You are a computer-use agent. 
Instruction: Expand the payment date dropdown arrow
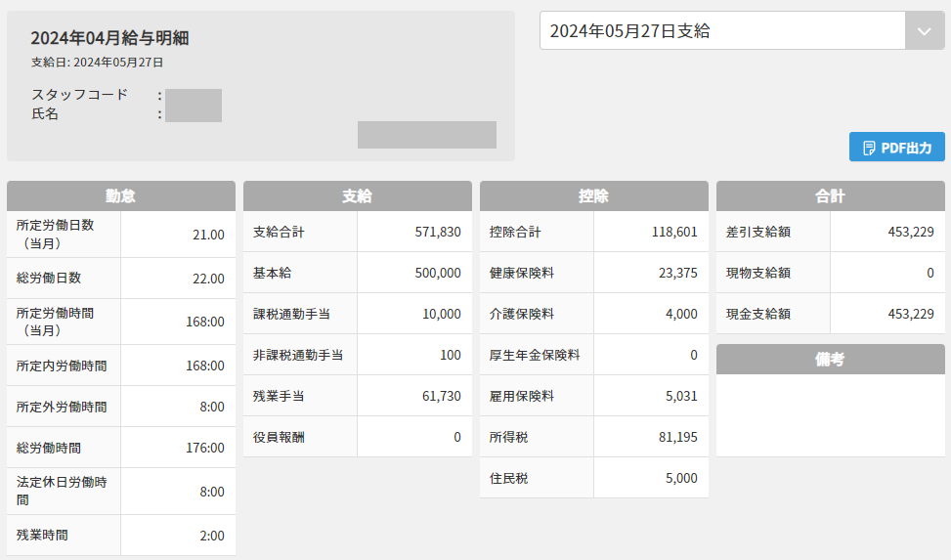(x=925, y=31)
